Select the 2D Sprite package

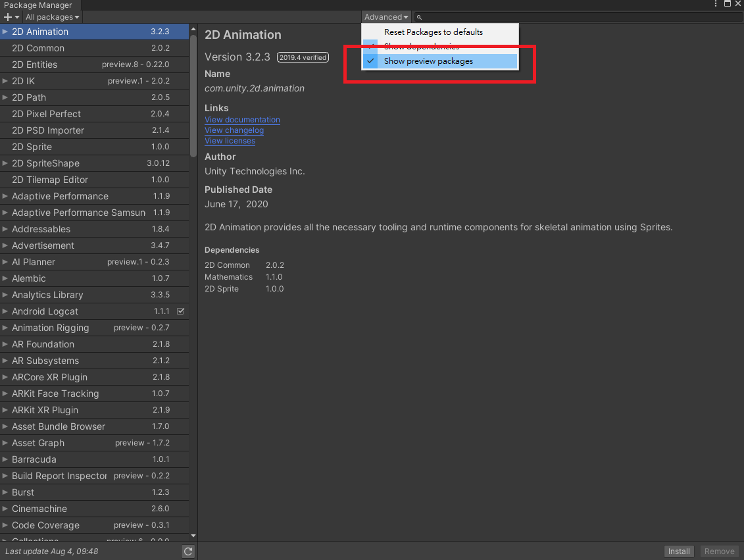click(x=95, y=147)
